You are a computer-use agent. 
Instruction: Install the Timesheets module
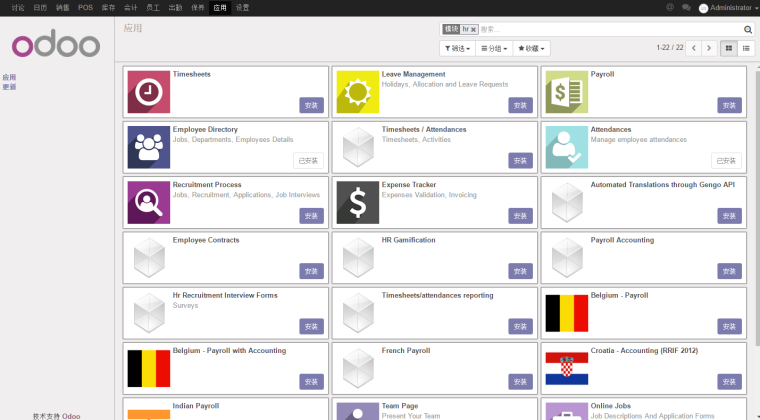(x=311, y=105)
